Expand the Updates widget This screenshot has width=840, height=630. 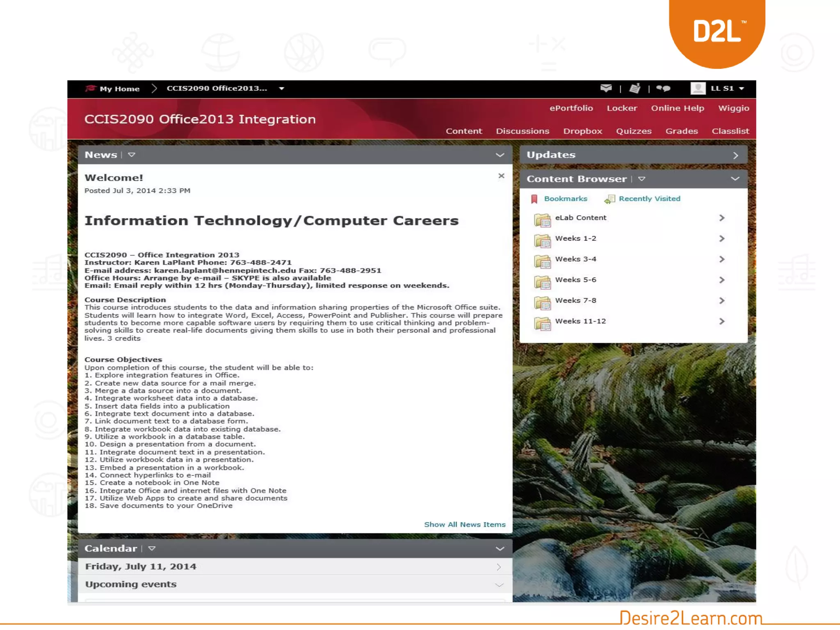coord(735,155)
